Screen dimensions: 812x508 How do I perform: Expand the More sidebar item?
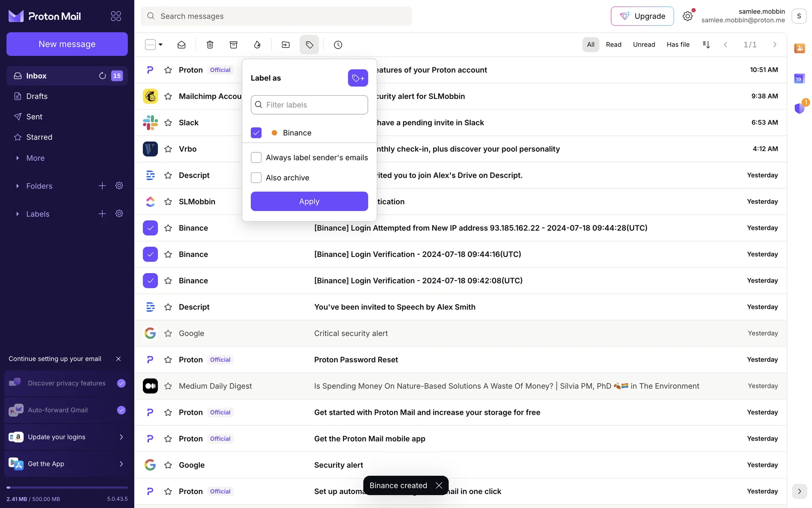pyautogui.click(x=17, y=158)
